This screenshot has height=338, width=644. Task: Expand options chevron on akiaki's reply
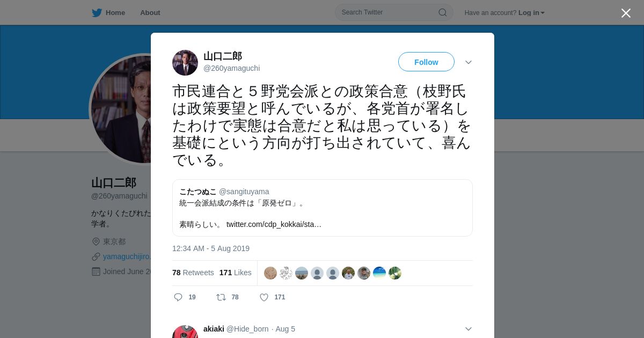tap(469, 329)
